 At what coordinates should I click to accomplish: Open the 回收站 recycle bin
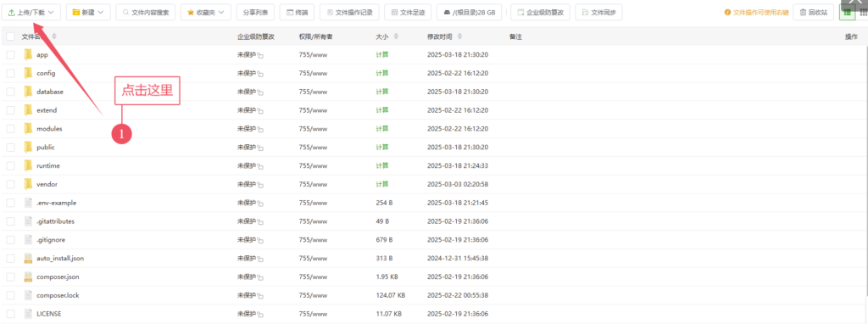(814, 12)
